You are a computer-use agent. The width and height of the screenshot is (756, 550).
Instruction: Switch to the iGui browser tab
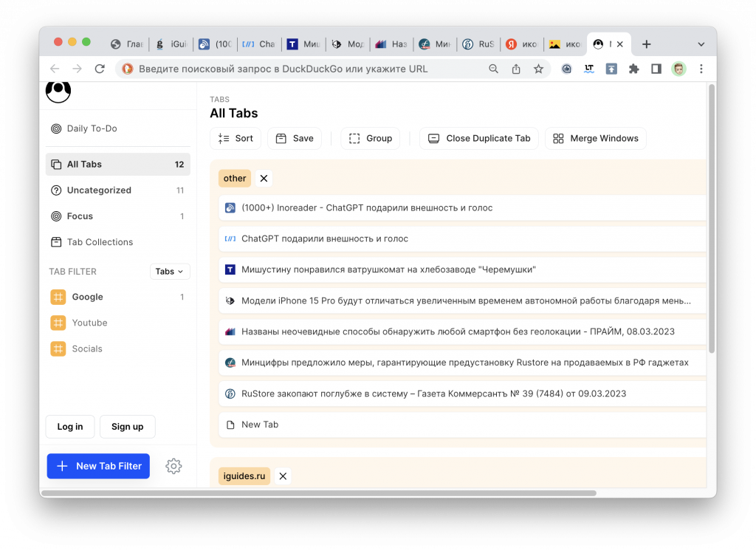click(171, 44)
